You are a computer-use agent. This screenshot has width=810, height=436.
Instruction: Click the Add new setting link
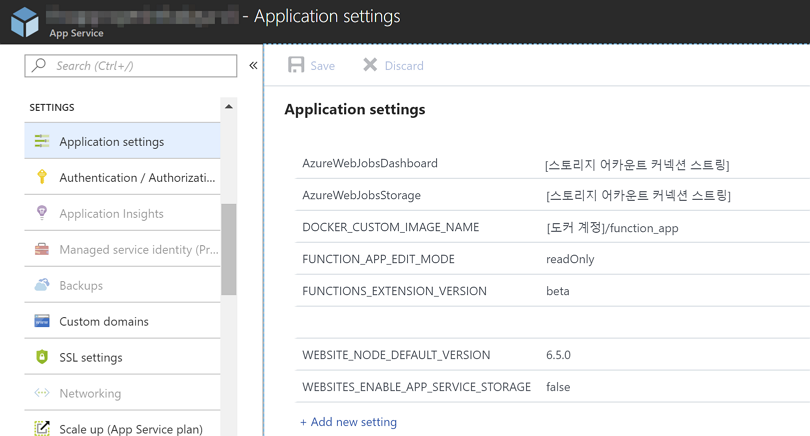pos(348,422)
